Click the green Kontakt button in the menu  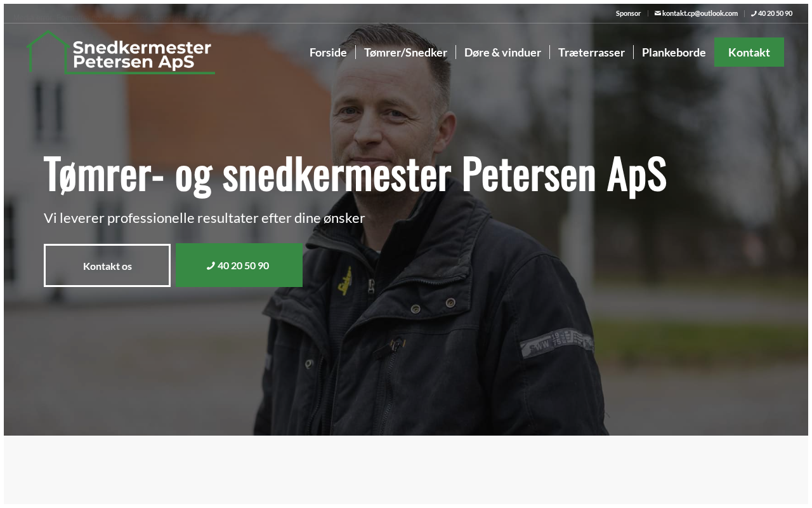click(749, 52)
